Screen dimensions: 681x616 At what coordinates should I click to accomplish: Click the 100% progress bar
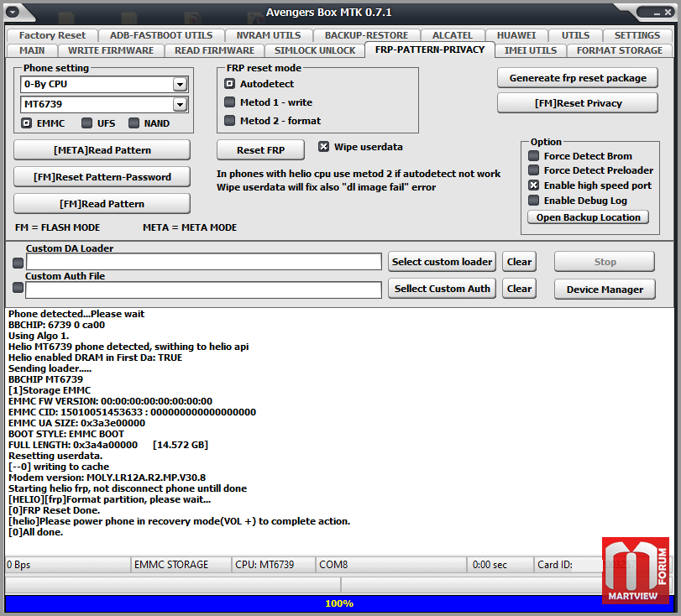[x=339, y=603]
